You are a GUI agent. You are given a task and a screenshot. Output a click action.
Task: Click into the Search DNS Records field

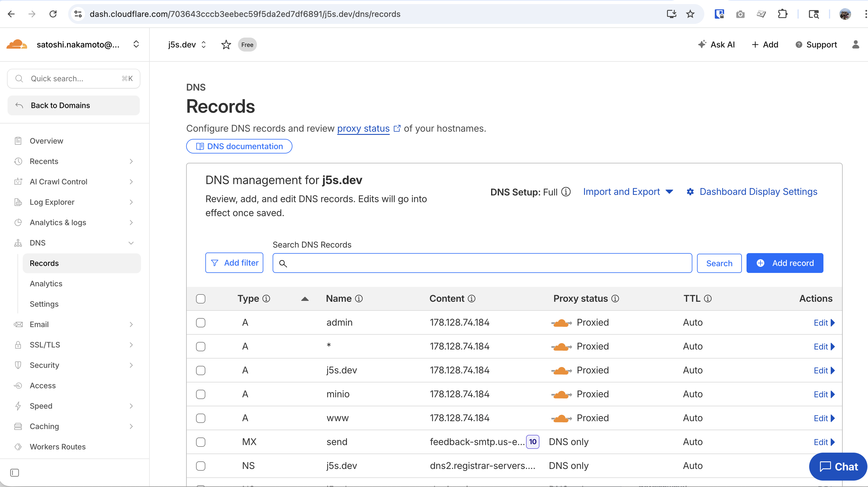tap(482, 263)
